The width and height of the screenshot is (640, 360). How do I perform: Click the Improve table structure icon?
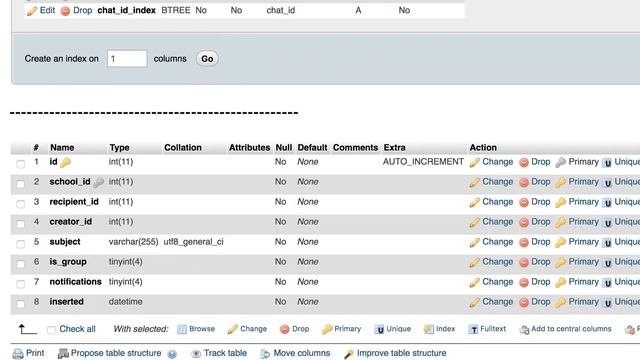(x=349, y=354)
